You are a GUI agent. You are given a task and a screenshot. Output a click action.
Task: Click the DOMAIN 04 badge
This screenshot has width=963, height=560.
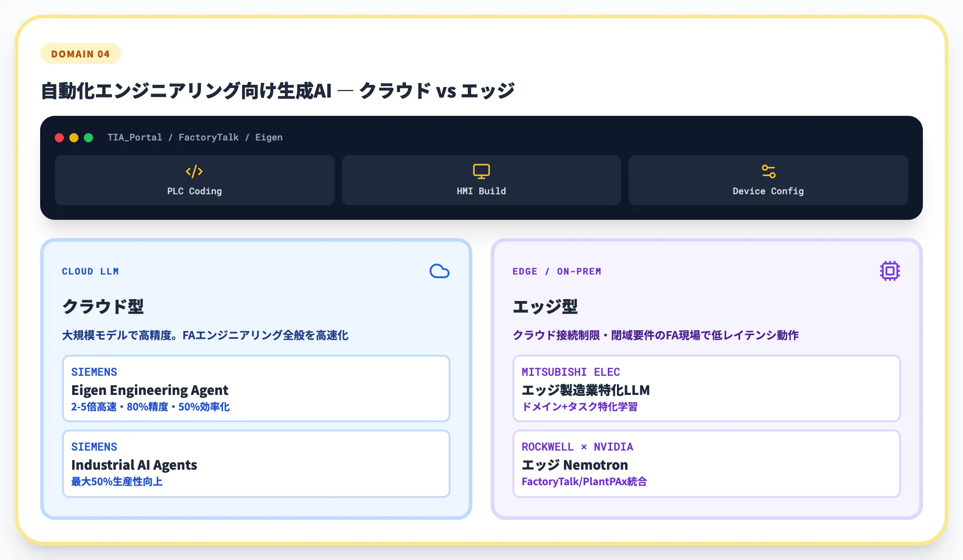tap(81, 54)
